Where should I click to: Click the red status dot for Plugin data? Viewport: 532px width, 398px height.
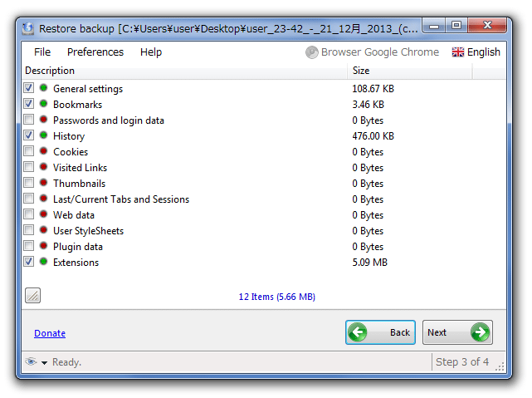(43, 246)
